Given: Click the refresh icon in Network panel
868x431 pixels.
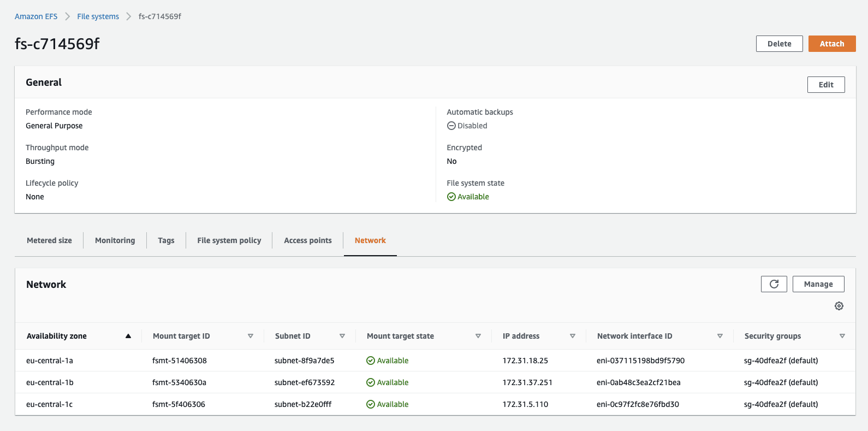Looking at the screenshot, I should (774, 284).
